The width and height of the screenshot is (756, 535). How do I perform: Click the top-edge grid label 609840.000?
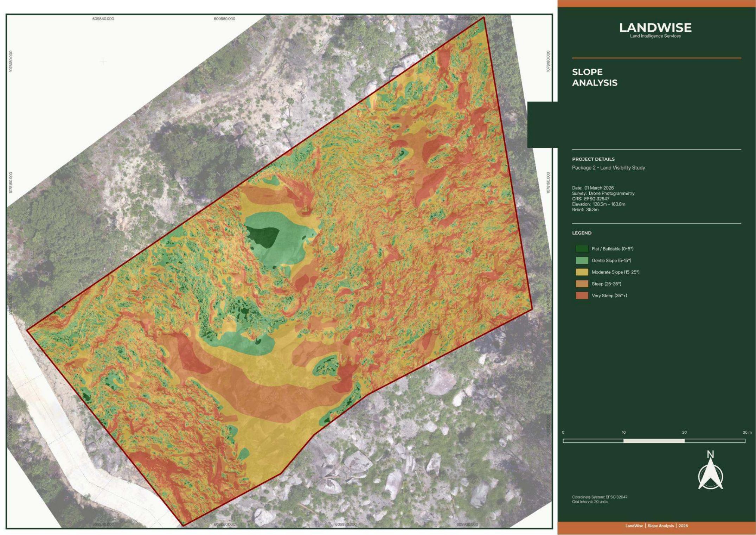coord(103,19)
